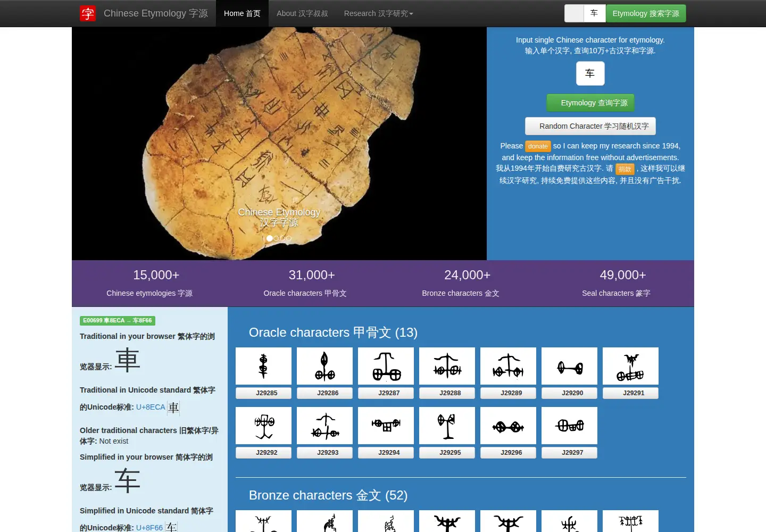This screenshot has height=532, width=766.
Task: Open oracle character image above J29296
Action: click(509, 426)
